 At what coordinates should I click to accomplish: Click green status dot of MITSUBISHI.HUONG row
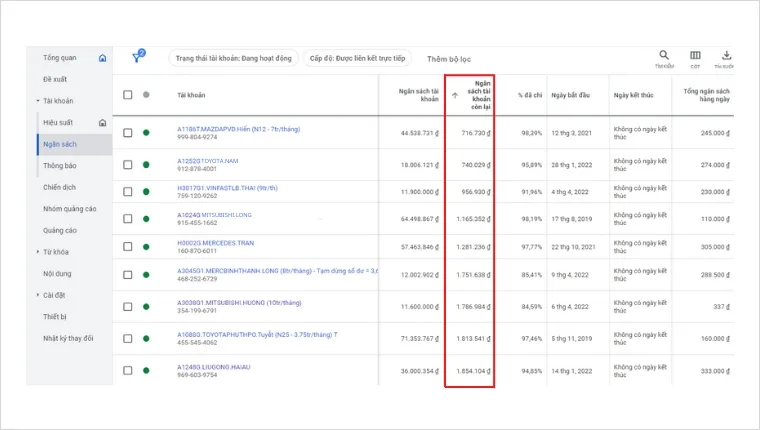pos(146,306)
